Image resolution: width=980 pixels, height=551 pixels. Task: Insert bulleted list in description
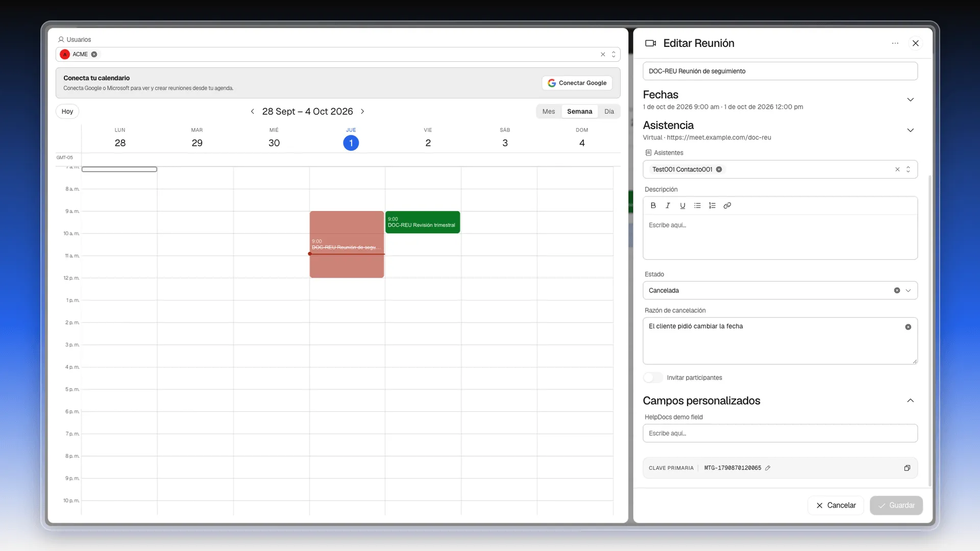pos(697,206)
